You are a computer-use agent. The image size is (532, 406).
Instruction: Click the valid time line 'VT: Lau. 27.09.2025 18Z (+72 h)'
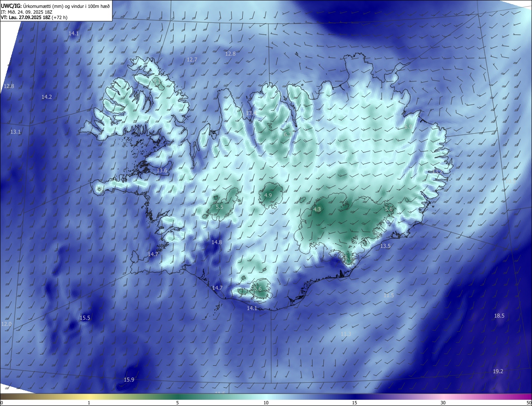(34, 17)
